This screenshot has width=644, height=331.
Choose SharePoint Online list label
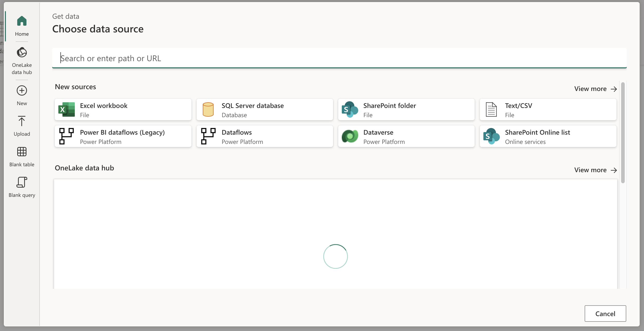coord(537,132)
